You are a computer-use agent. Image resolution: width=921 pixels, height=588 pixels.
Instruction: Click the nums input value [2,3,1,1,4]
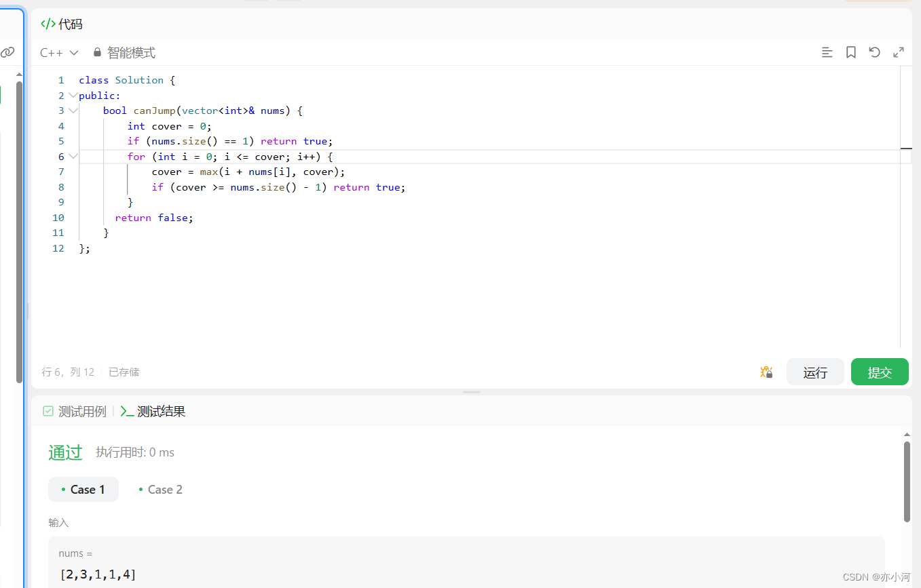point(98,574)
